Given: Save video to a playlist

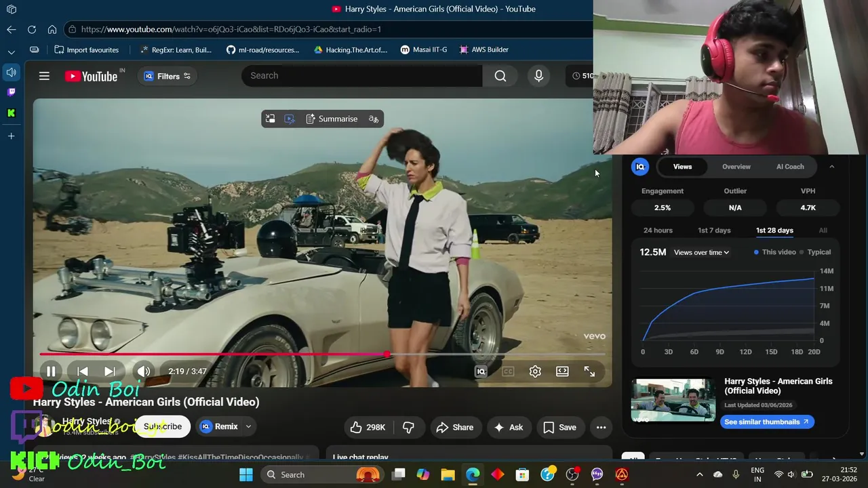Looking at the screenshot, I should point(560,427).
